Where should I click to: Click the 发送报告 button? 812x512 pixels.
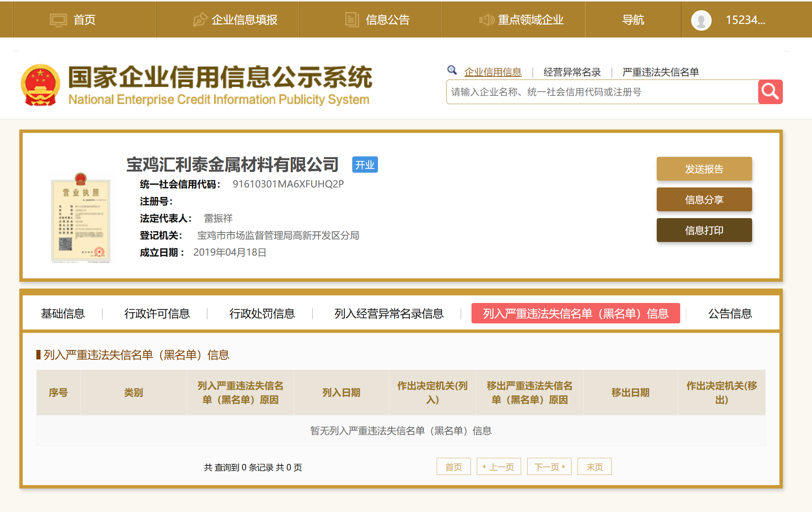point(704,169)
